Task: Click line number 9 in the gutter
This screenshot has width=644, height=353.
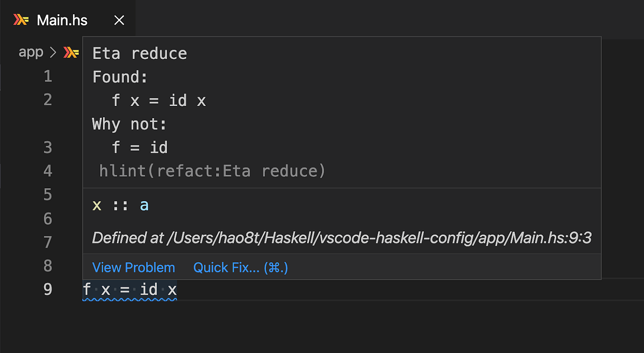Action: coord(48,289)
